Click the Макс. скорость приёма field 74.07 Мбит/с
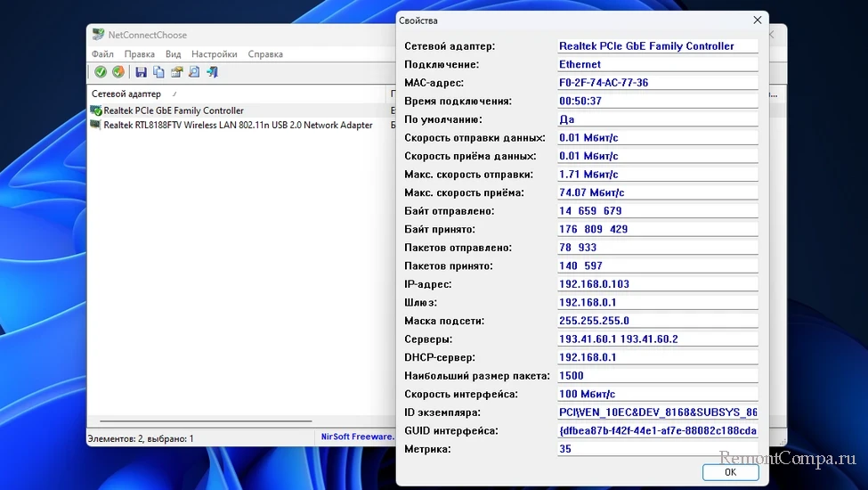 [x=658, y=192]
